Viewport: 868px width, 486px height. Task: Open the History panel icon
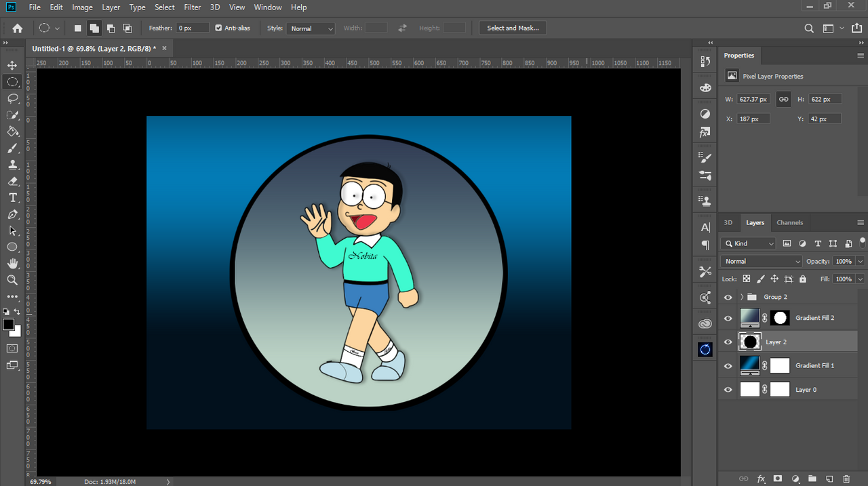tap(705, 62)
